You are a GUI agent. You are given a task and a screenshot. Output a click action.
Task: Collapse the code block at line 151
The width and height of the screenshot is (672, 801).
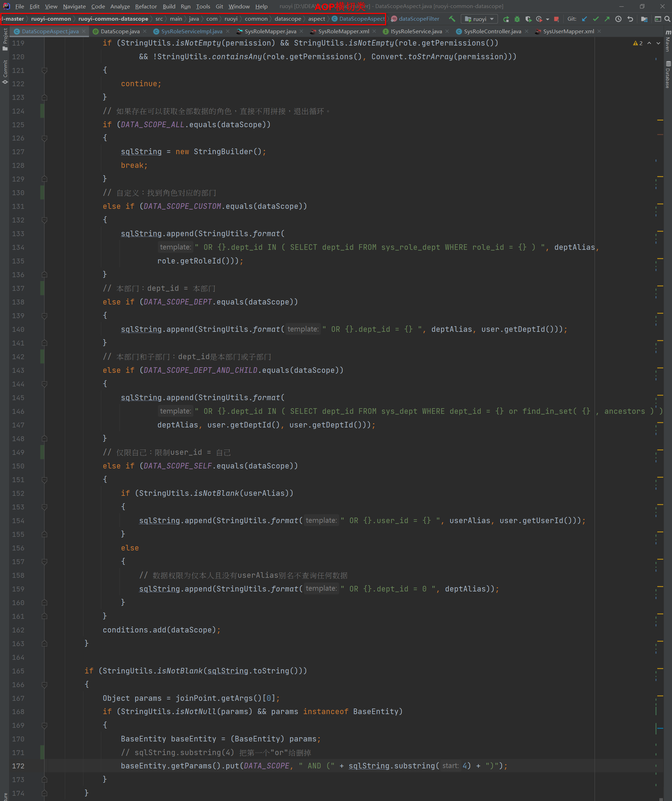[44, 479]
